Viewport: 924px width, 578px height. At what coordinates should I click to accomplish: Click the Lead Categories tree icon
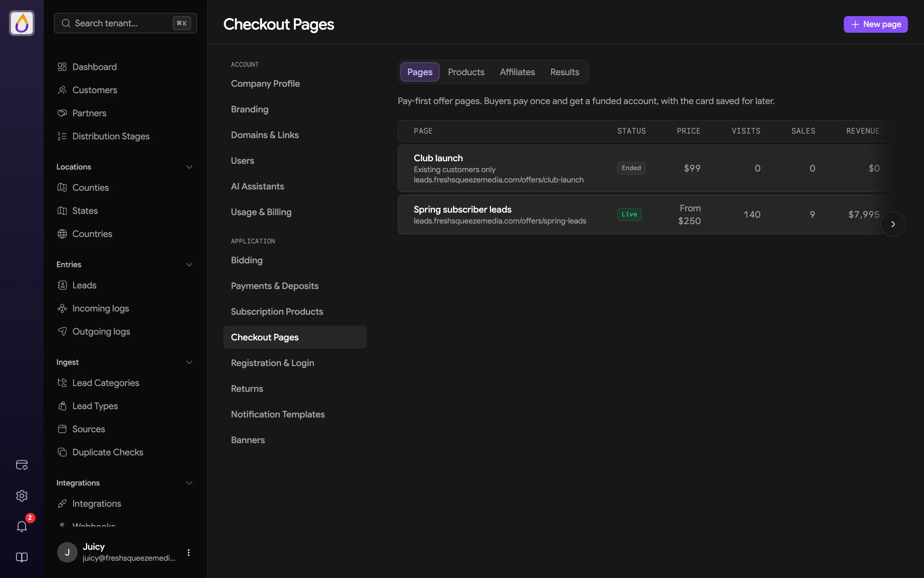pos(62,383)
